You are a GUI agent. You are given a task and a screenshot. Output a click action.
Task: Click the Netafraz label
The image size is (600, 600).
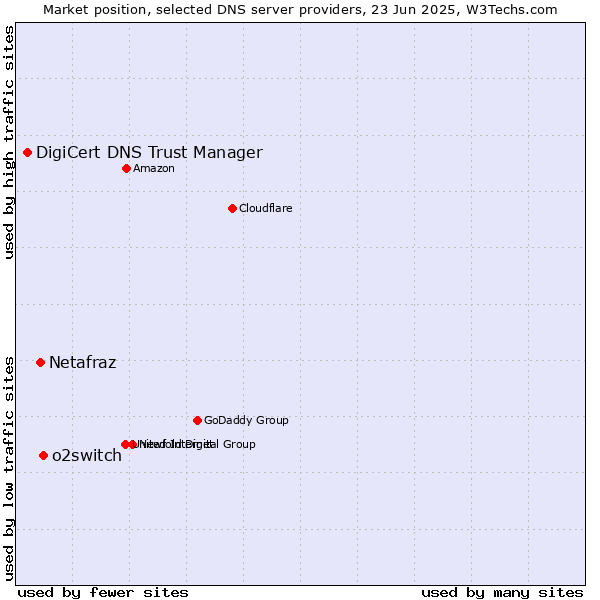click(83, 362)
